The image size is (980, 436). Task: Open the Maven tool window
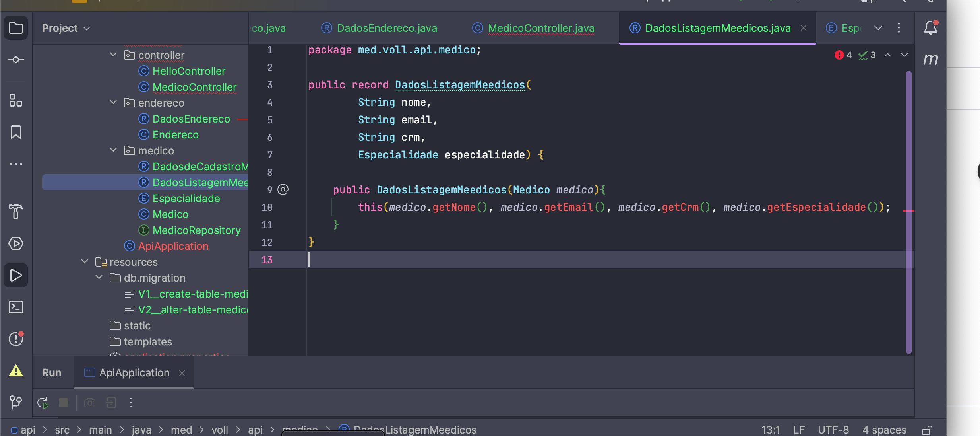point(931,60)
